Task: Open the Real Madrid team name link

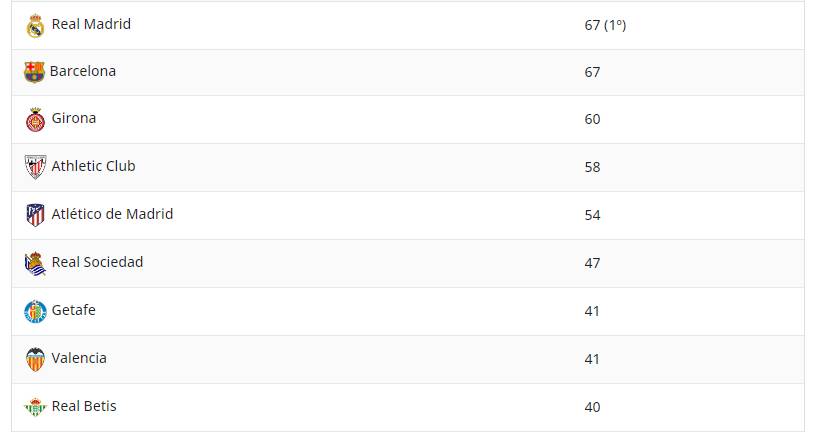Action: 91,24
